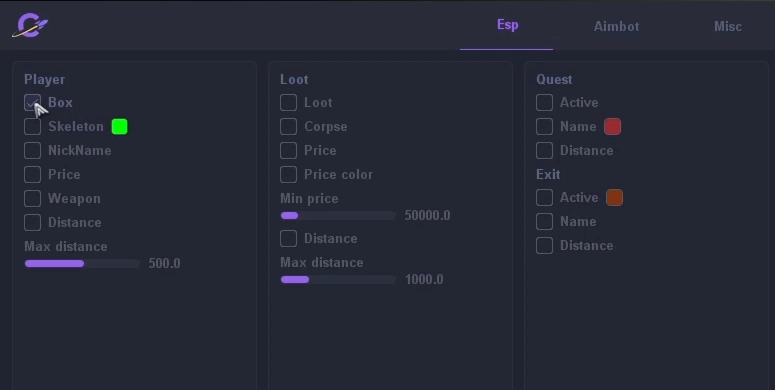Check the Quest Active checkbox
This screenshot has height=390, width=775.
point(545,103)
